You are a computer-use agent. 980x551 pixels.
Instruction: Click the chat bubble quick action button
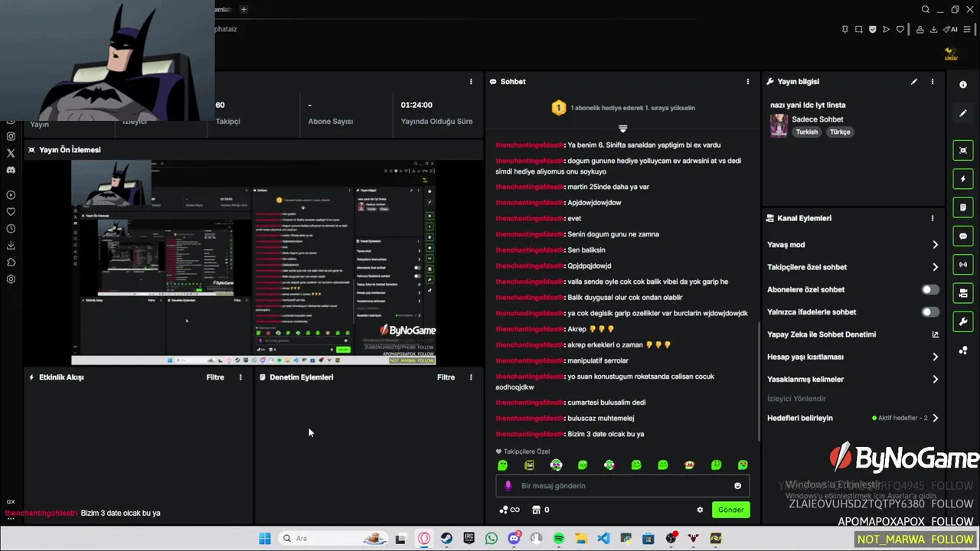tap(963, 236)
